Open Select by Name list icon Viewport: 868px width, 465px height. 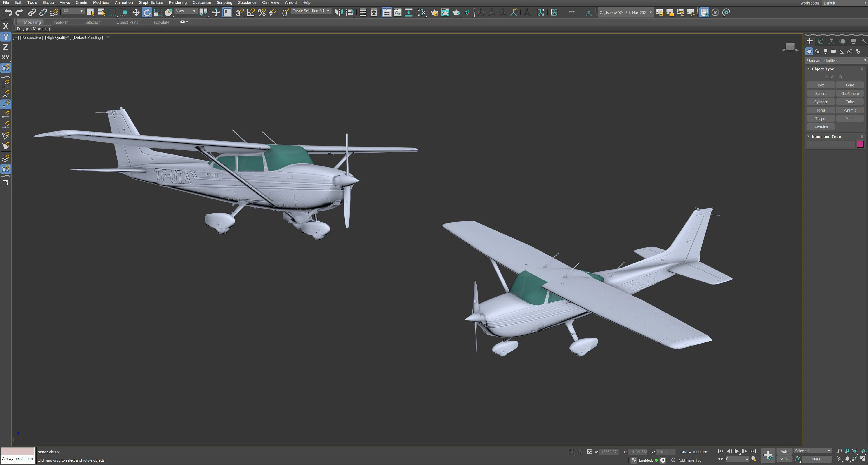pyautogui.click(x=101, y=12)
